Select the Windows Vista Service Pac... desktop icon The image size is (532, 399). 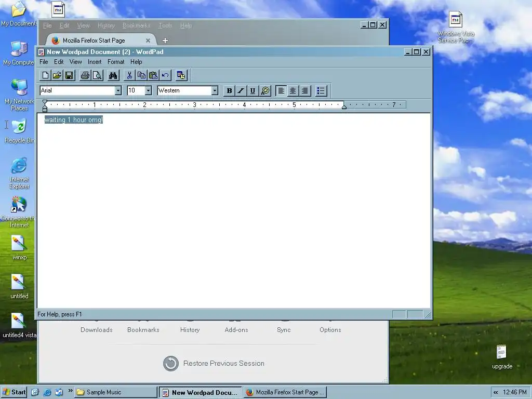(x=456, y=27)
